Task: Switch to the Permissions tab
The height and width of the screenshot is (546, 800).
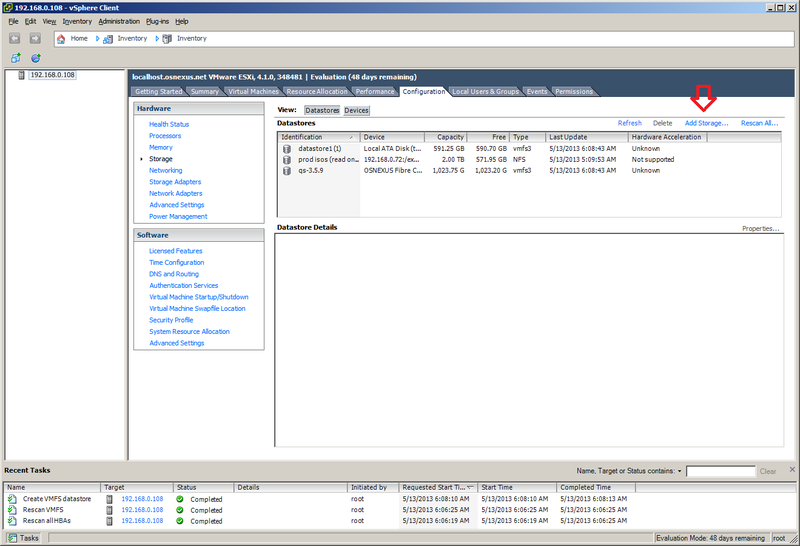Action: click(x=574, y=91)
